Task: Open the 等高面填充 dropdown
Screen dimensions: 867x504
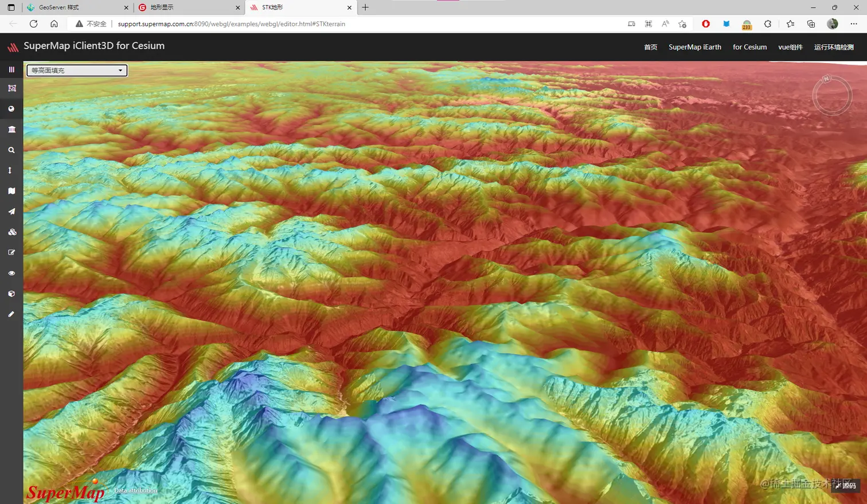Action: pyautogui.click(x=77, y=71)
